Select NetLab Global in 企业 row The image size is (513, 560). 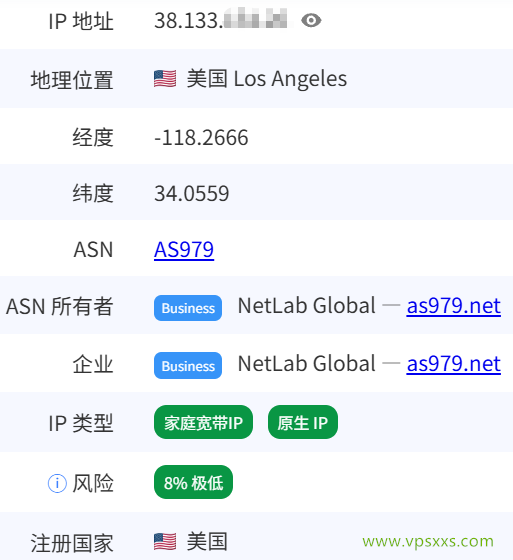click(307, 364)
